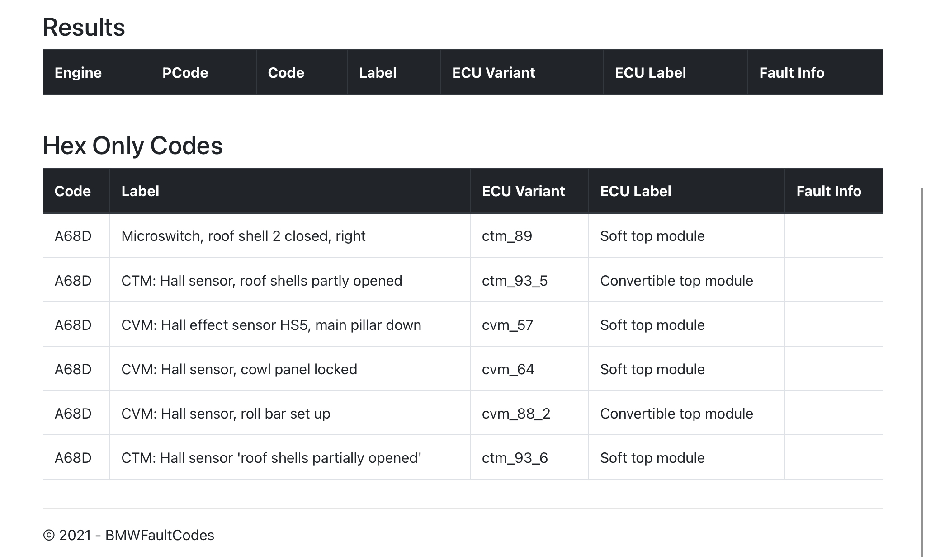Image resolution: width=926 pixels, height=560 pixels.
Task: Click 'Convertible top module' in the ctm_93_5 row
Action: 676,281
